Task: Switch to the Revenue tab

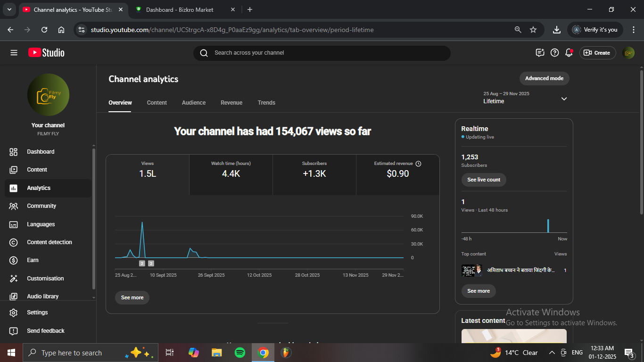Action: click(x=231, y=103)
